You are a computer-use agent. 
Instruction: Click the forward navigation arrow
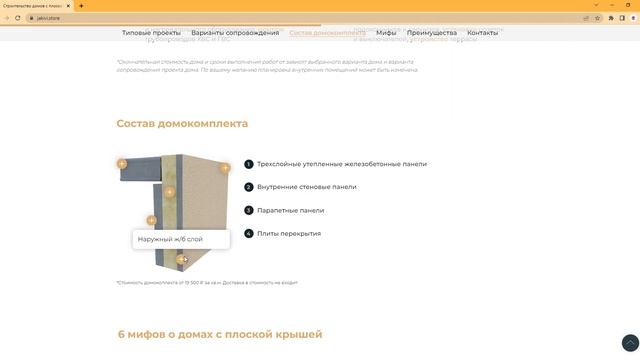click(x=6, y=18)
